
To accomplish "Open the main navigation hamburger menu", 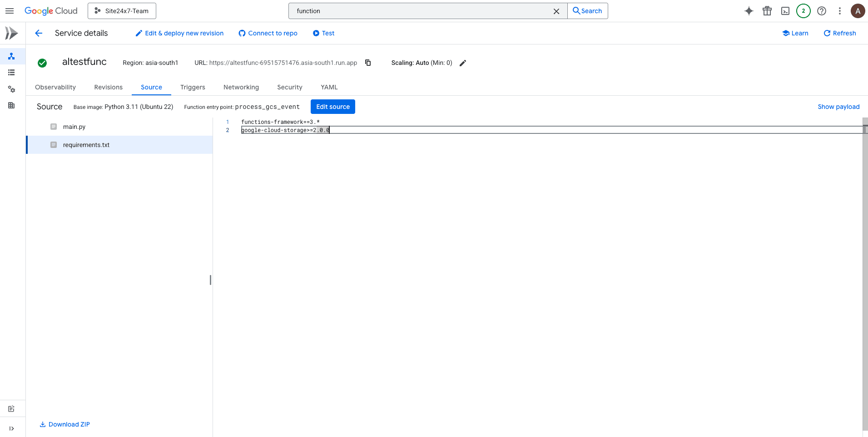I will coord(10,11).
